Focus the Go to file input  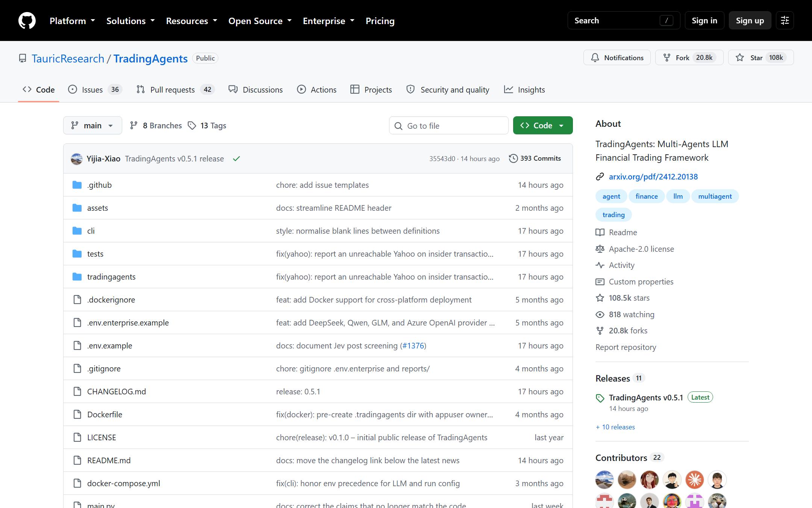449,125
